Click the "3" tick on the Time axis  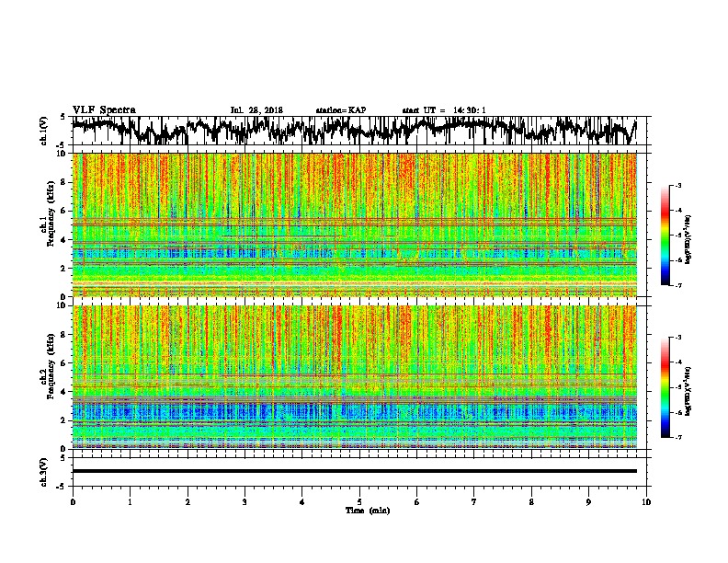point(245,502)
